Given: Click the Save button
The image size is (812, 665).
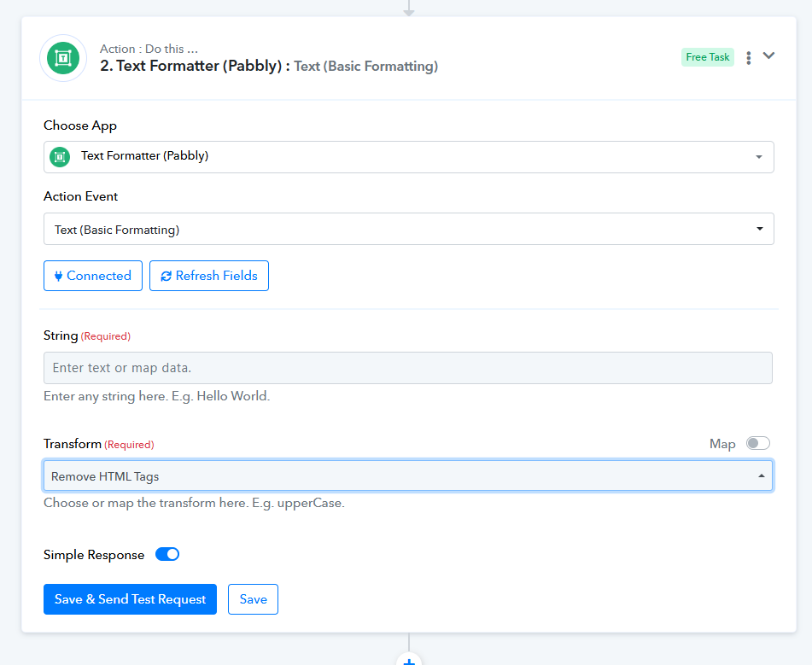Looking at the screenshot, I should click(x=254, y=599).
